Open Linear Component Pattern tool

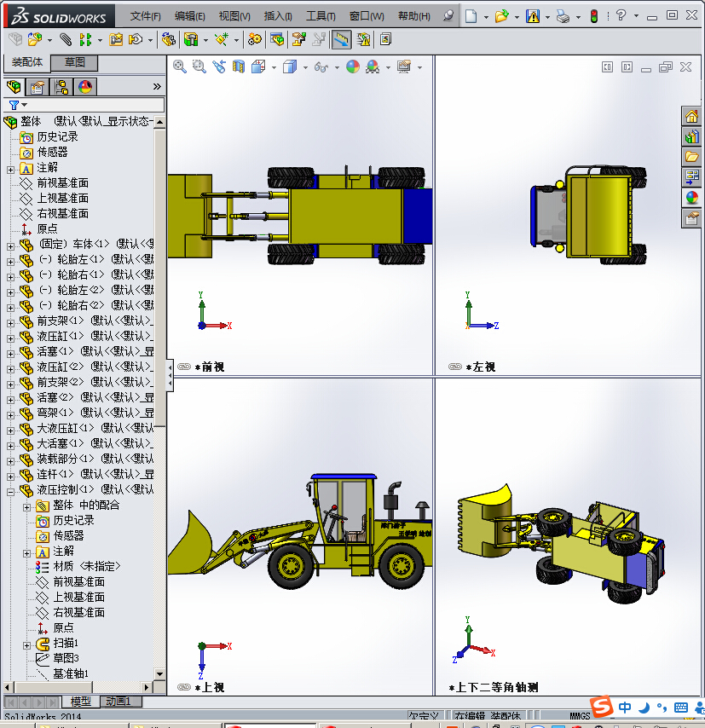coord(85,39)
